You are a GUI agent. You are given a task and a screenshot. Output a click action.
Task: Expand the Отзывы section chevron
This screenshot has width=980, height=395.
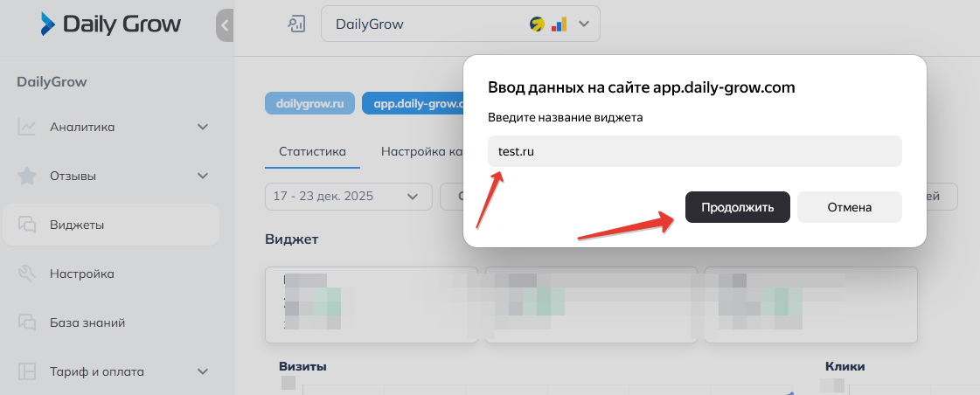pyautogui.click(x=203, y=177)
